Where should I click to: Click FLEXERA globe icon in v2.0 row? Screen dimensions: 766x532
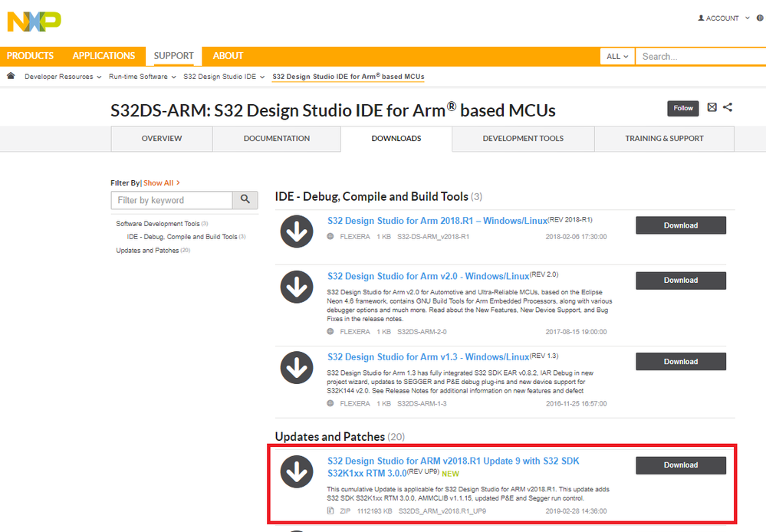330,331
